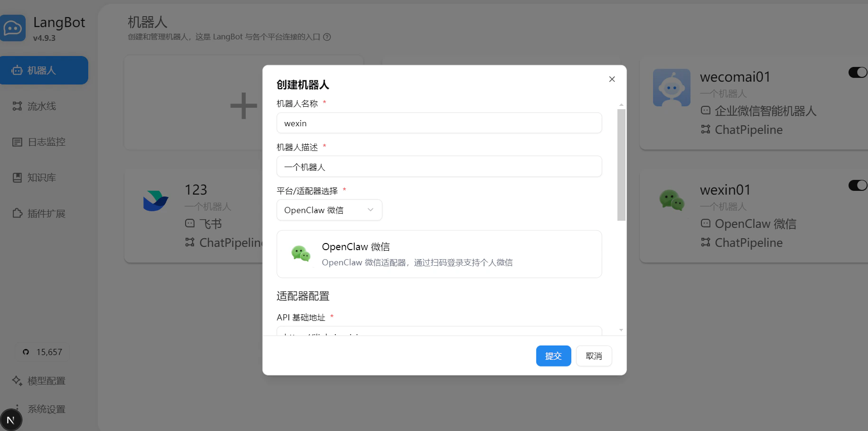Toggle off the wexin01 bot

857,185
